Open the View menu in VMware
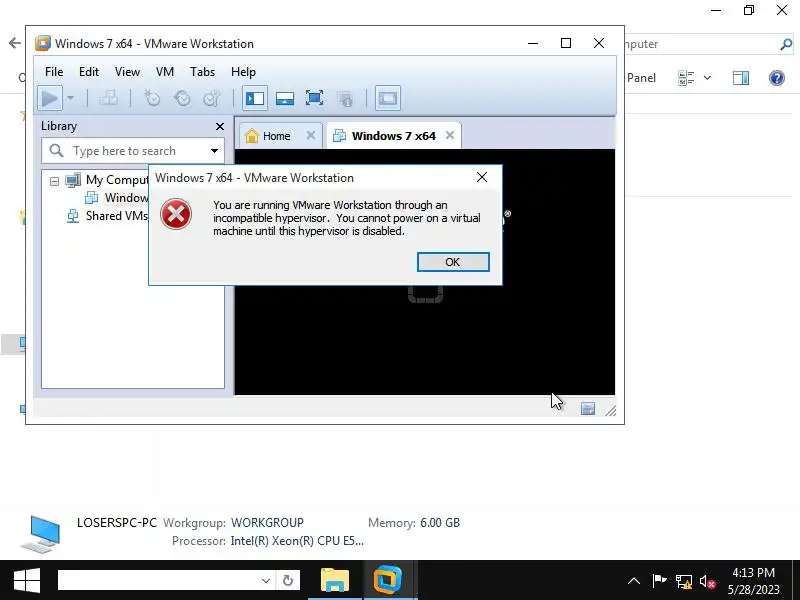The image size is (800, 600). point(127,72)
